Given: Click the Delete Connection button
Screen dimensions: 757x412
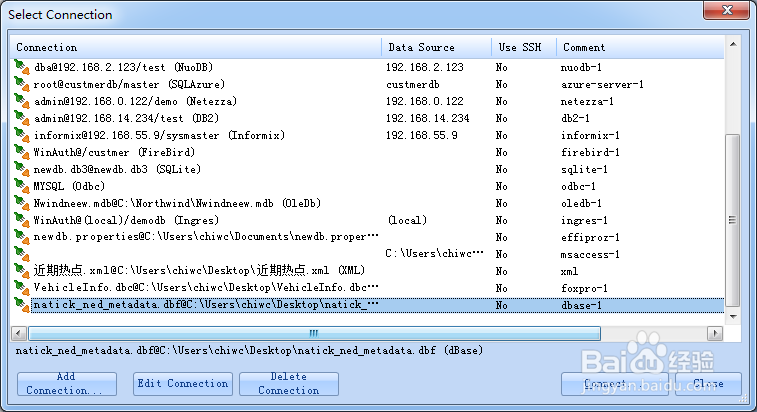Looking at the screenshot, I should [x=289, y=384].
